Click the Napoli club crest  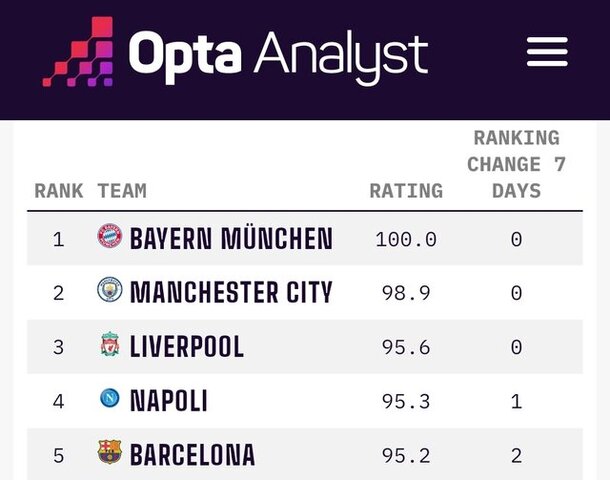tap(109, 399)
